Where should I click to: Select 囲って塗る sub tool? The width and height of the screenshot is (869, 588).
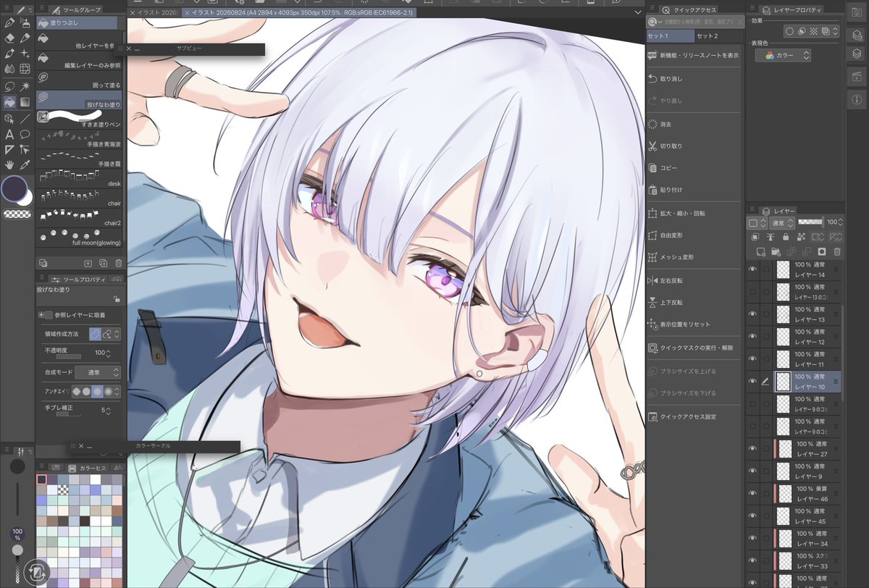[x=78, y=80]
